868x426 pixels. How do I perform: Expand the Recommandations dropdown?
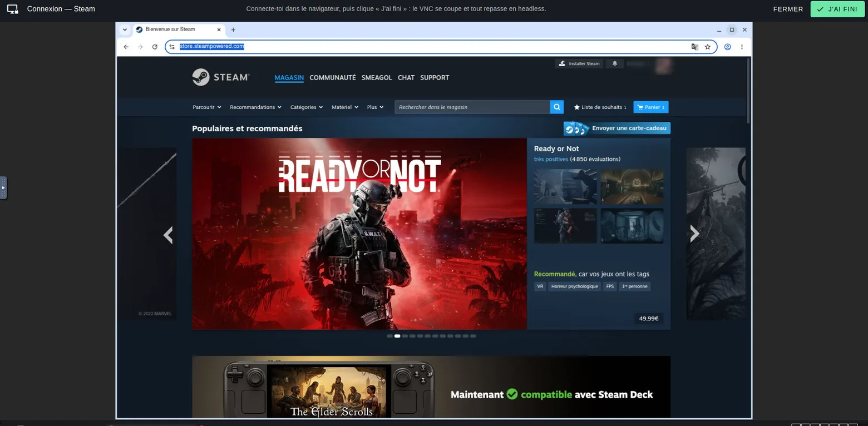click(x=255, y=107)
